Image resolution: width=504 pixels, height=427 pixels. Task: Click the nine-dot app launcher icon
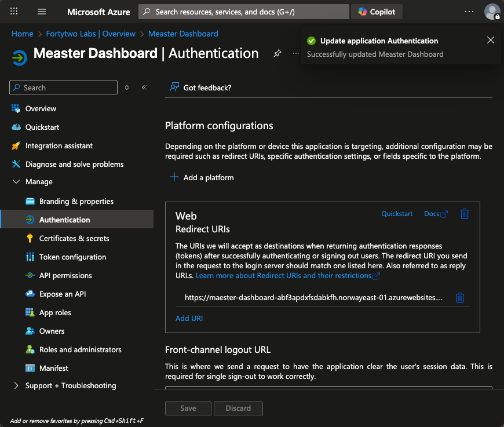(x=14, y=12)
